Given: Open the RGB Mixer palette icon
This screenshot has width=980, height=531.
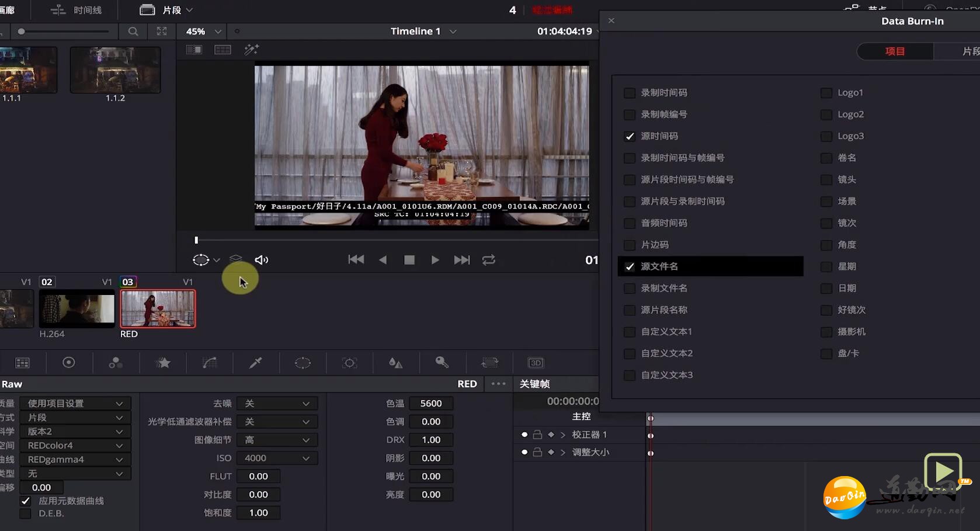Looking at the screenshot, I should pos(116,363).
